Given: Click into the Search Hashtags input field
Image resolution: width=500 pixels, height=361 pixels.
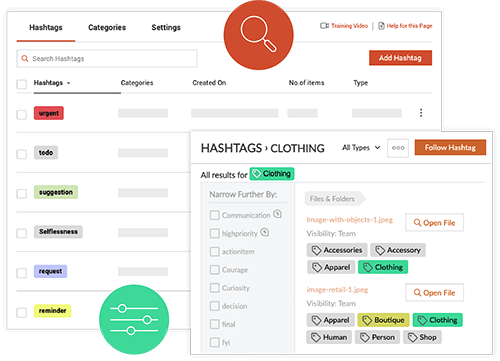Looking at the screenshot, I should pyautogui.click(x=107, y=59).
